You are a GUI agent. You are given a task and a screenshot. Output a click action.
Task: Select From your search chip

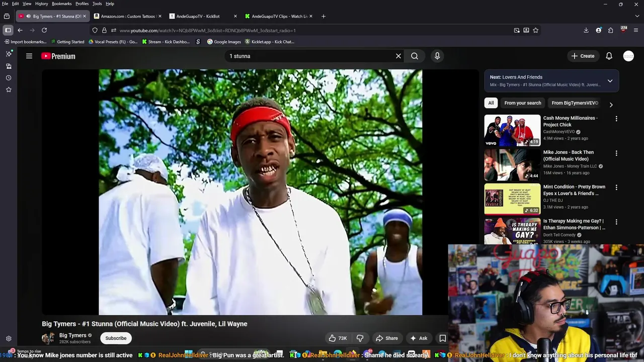523,103
